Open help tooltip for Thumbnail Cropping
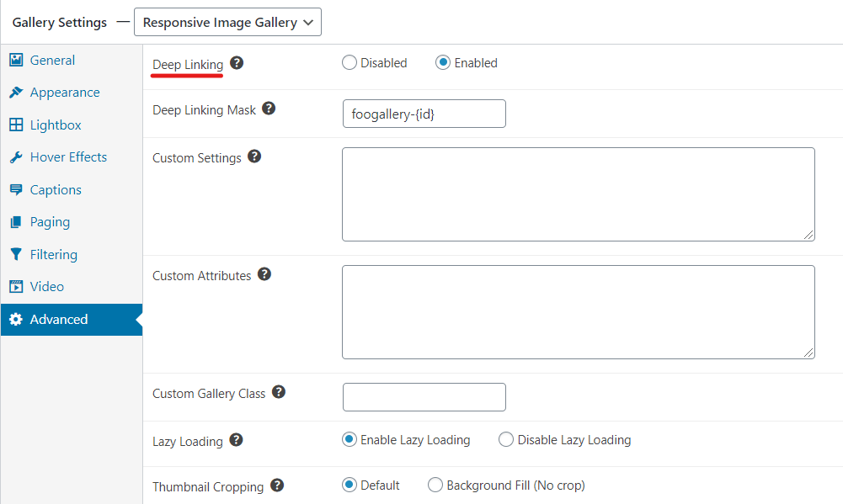843x504 pixels. coord(277,485)
